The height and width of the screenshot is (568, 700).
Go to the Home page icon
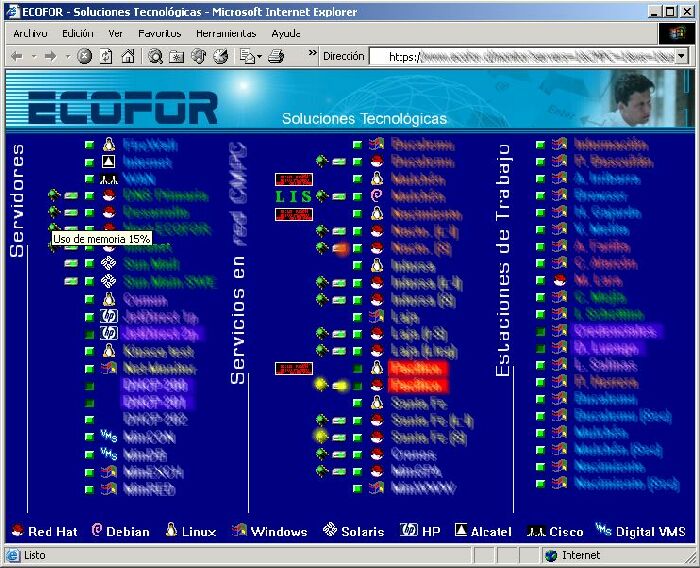[127, 57]
